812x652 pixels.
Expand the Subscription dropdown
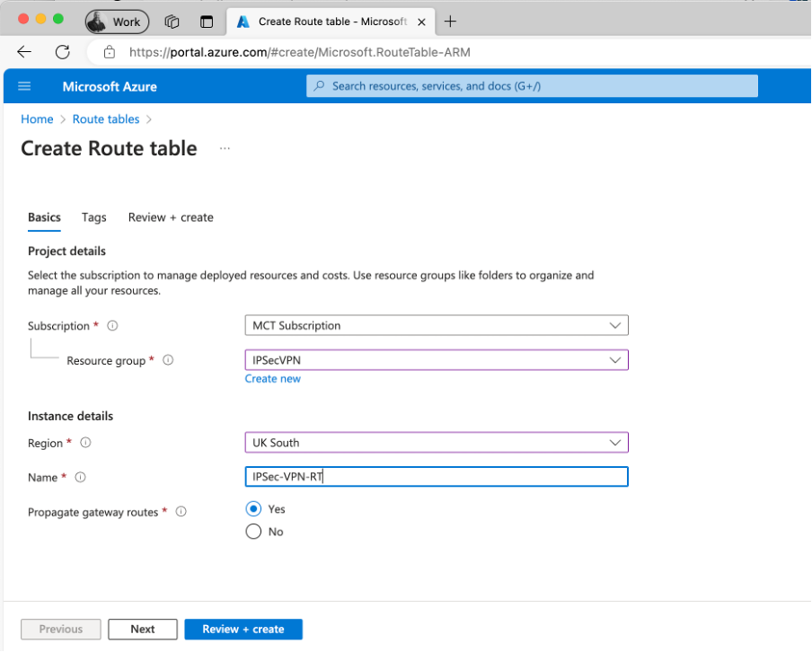(436, 325)
